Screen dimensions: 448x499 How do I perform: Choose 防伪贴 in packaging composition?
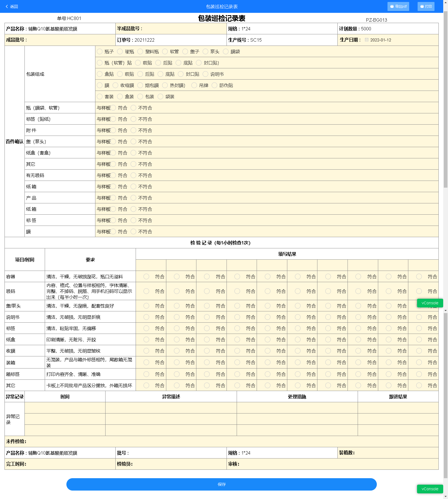[x=215, y=85]
